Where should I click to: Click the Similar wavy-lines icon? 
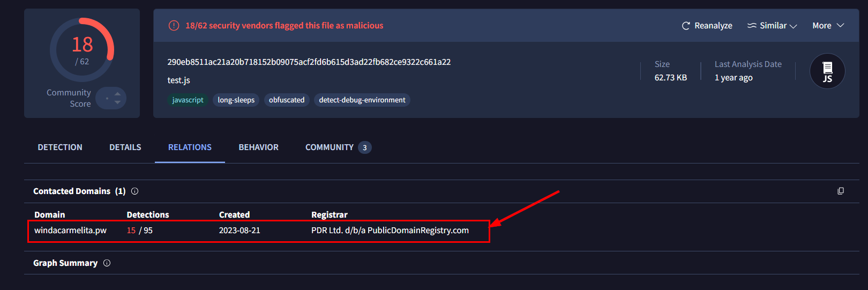click(752, 26)
